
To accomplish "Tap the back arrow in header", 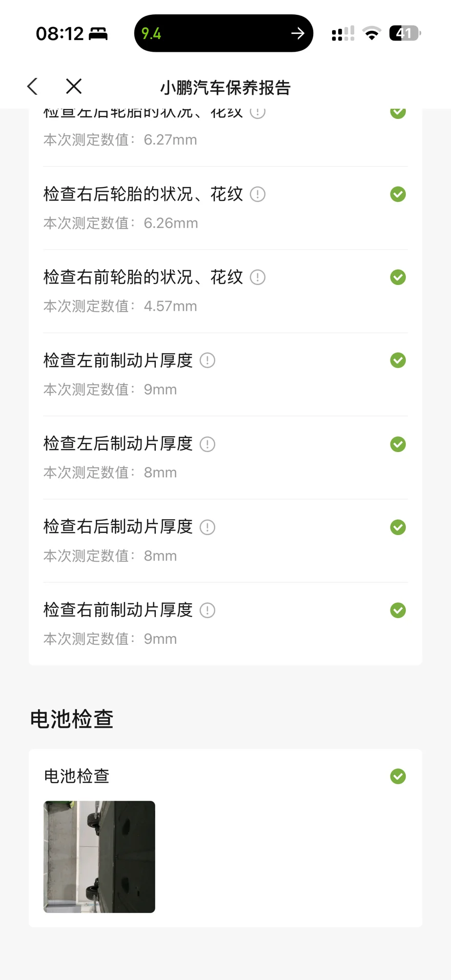I will pos(33,87).
